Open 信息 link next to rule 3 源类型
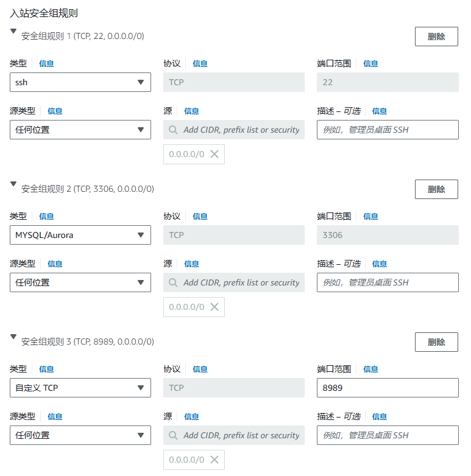Image resolution: width=471 pixels, height=476 pixels. pos(55,416)
